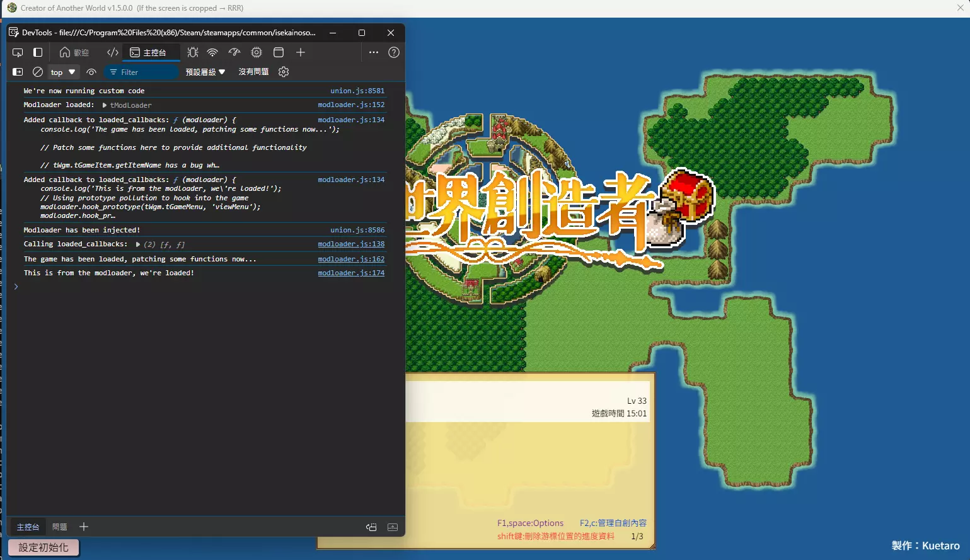Click F1,space:Options text in game
The height and width of the screenshot is (560, 970).
click(x=530, y=523)
